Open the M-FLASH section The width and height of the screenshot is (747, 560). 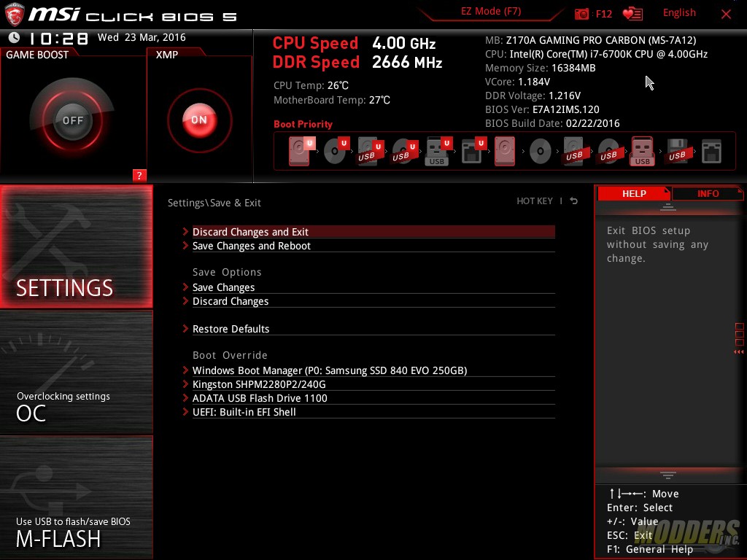click(x=76, y=497)
